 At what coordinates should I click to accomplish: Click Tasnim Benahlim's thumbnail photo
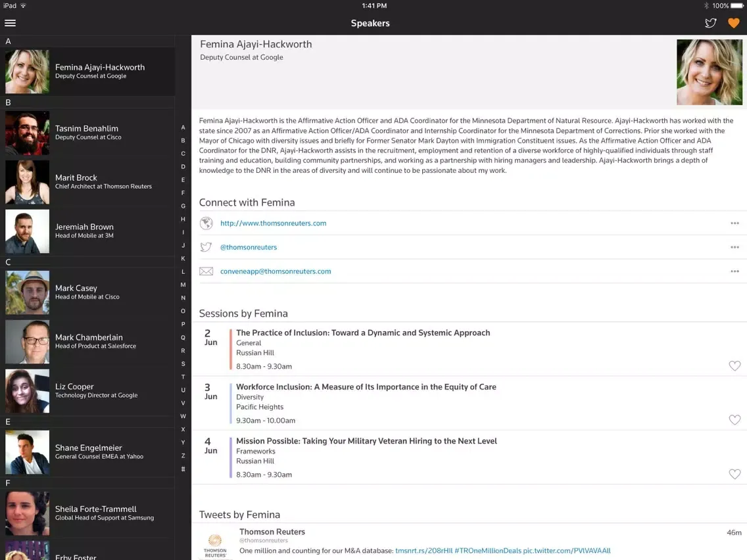[27, 133]
